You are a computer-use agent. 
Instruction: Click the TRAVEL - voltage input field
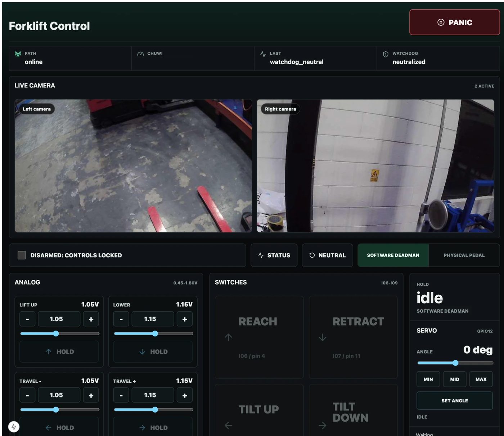(x=59, y=395)
